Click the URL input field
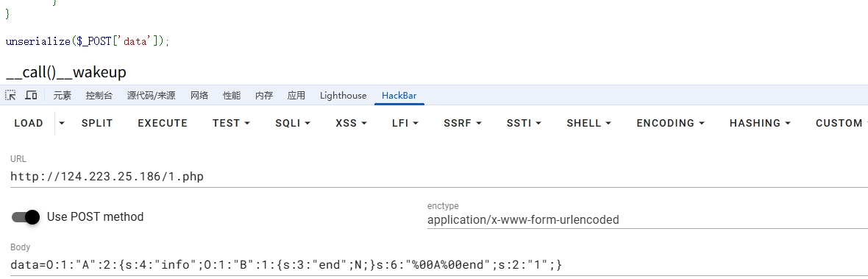 438,177
